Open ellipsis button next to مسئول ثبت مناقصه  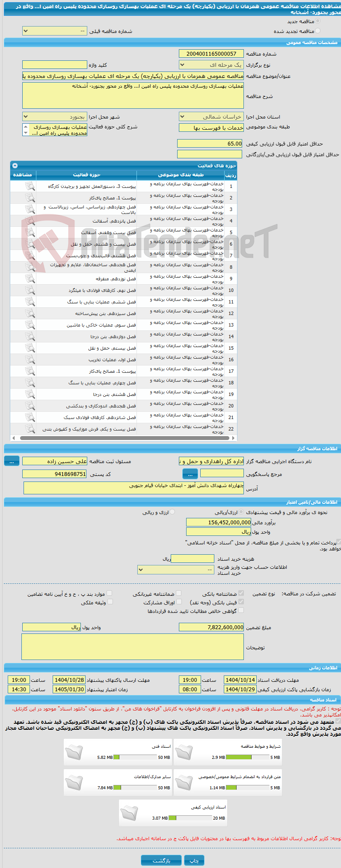tap(12, 461)
